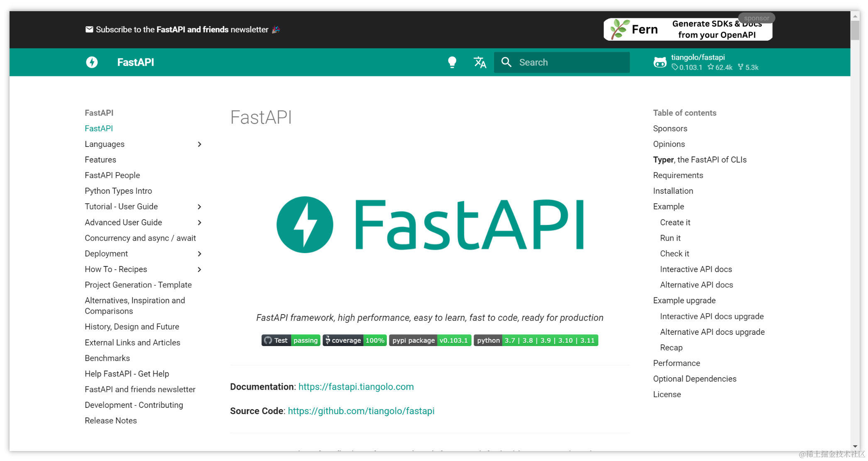Open the Fern sponsor banner
This screenshot has width=868, height=461.
pyautogui.click(x=687, y=29)
